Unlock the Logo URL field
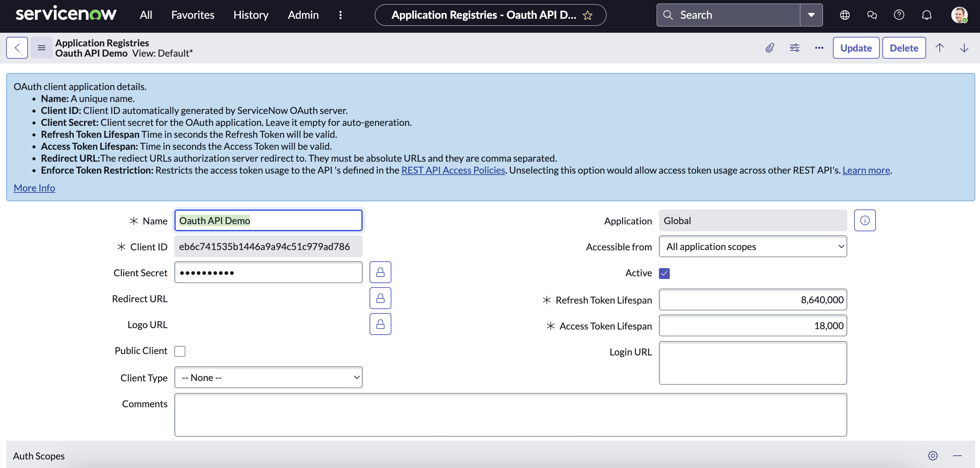The image size is (980, 468). [380, 324]
